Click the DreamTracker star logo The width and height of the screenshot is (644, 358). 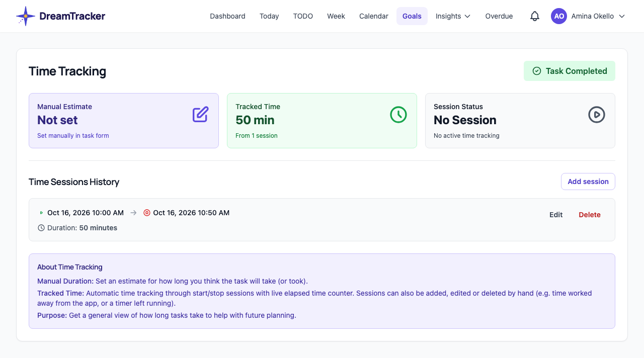(26, 16)
